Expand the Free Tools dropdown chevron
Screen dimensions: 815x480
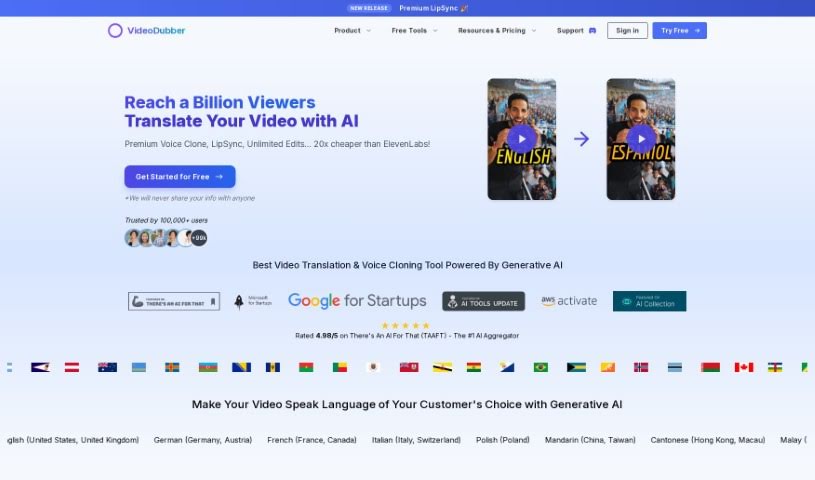435,31
